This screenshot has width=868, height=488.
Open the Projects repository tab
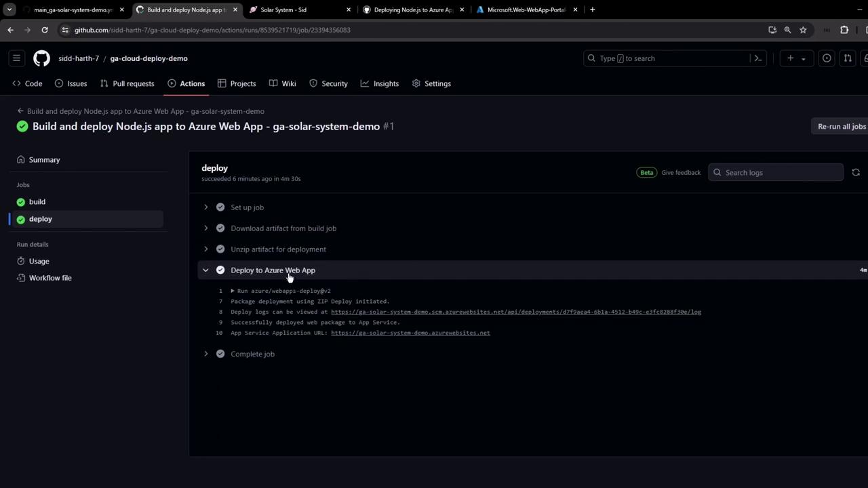pyautogui.click(x=237, y=83)
